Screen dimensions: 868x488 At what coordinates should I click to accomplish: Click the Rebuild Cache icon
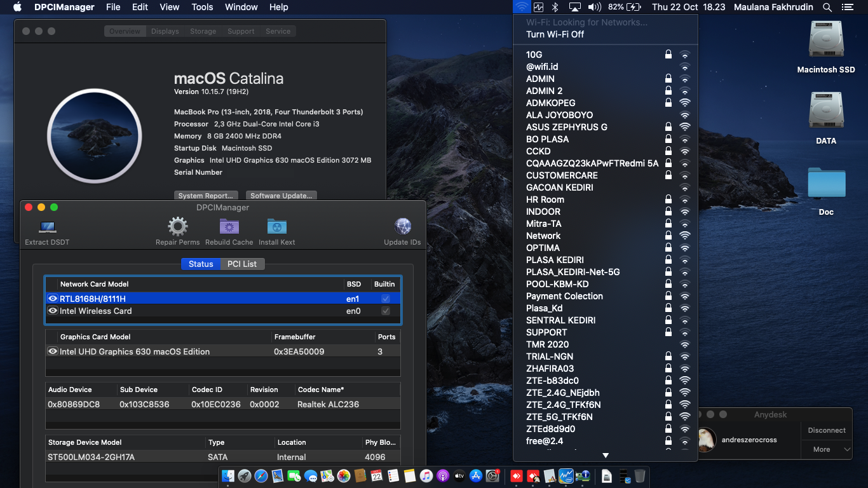pos(229,227)
